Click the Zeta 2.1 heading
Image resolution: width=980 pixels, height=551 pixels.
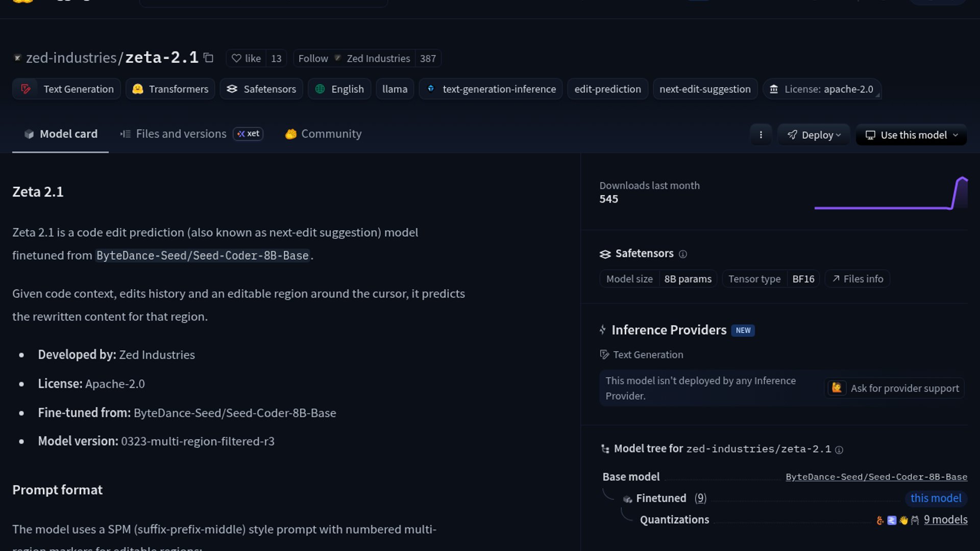click(38, 192)
